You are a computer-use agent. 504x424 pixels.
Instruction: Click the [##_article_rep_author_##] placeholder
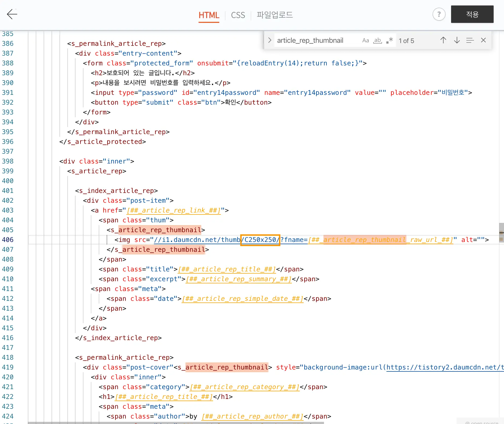(x=253, y=416)
